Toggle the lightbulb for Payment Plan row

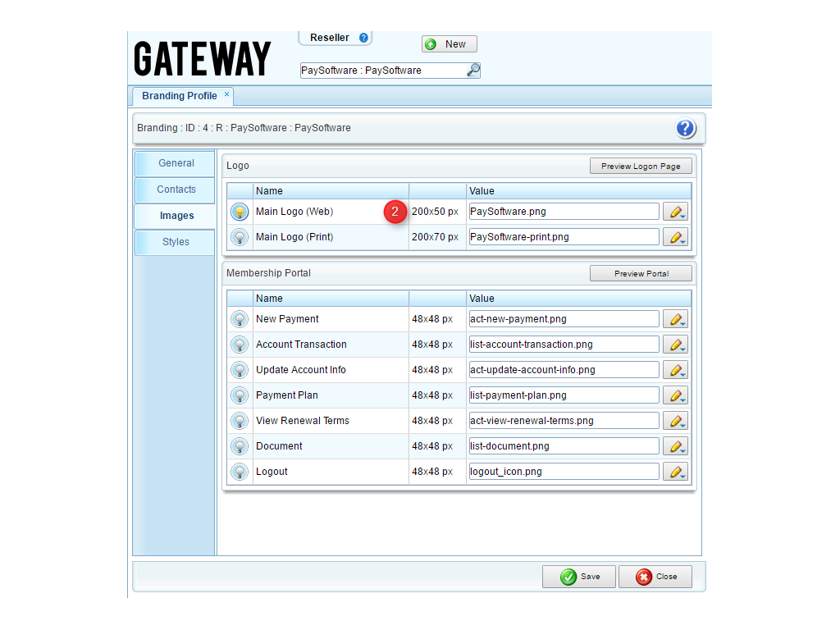[240, 395]
